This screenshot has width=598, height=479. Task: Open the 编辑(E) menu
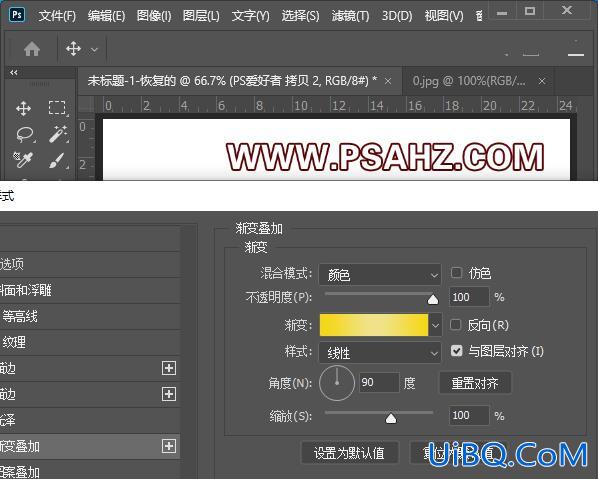coord(106,16)
